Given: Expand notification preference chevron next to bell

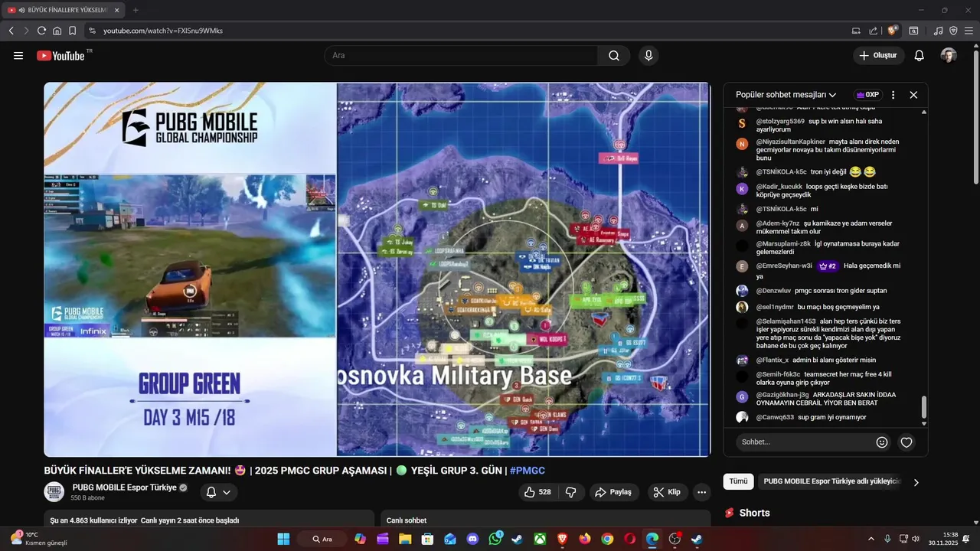Looking at the screenshot, I should [x=227, y=492].
